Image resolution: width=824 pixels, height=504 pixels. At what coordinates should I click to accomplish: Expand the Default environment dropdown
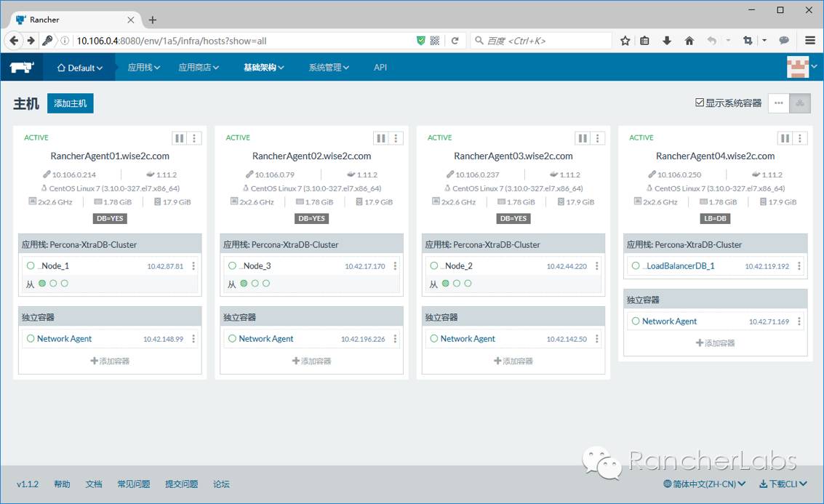[80, 67]
